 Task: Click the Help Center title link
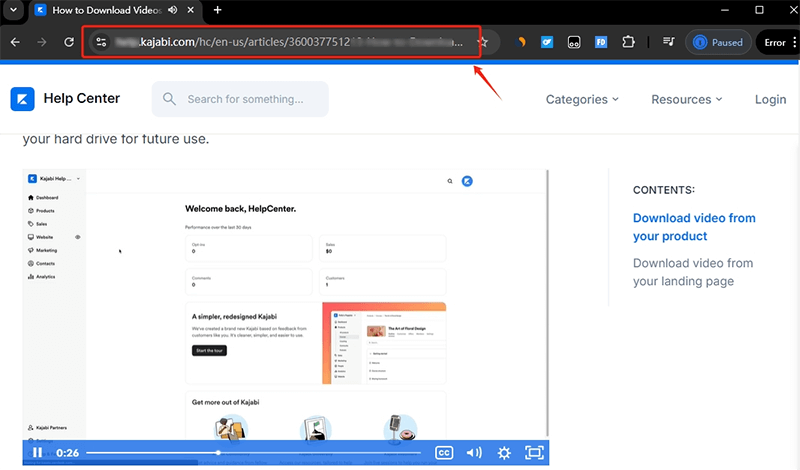[82, 98]
